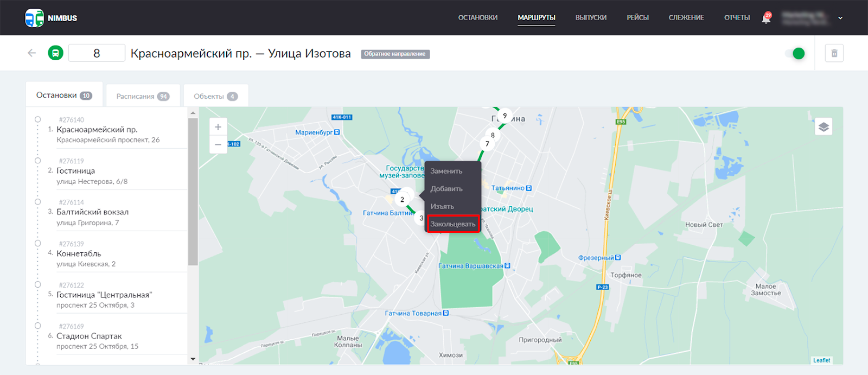Open the notifications bell
868x375 pixels.
click(766, 18)
